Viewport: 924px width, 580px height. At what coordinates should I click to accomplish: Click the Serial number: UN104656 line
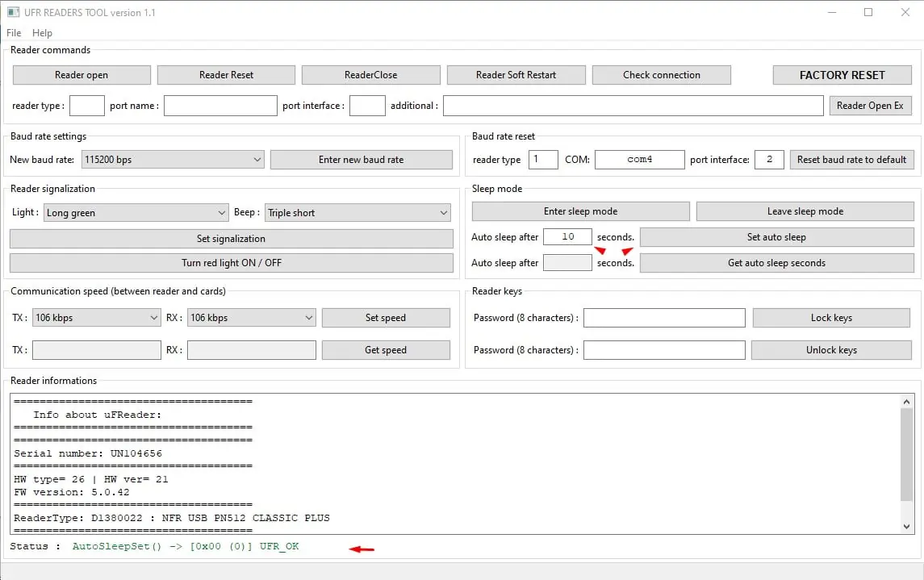88,453
